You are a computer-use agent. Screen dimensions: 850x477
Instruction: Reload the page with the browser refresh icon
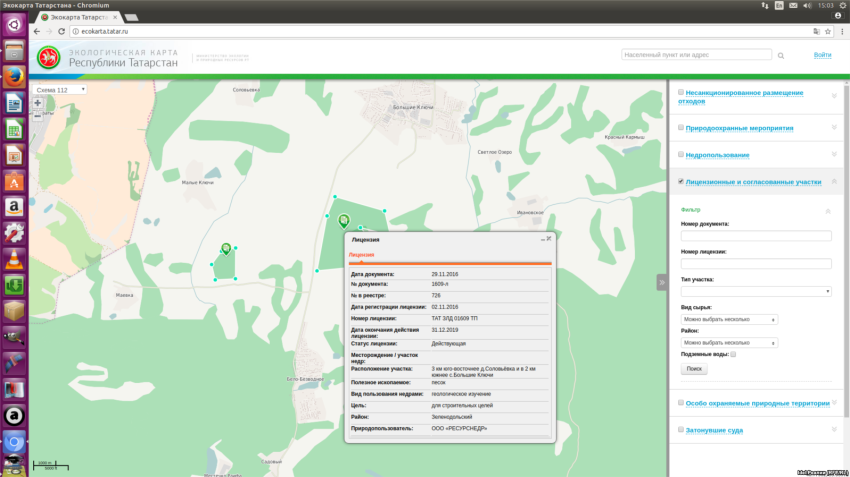point(62,31)
